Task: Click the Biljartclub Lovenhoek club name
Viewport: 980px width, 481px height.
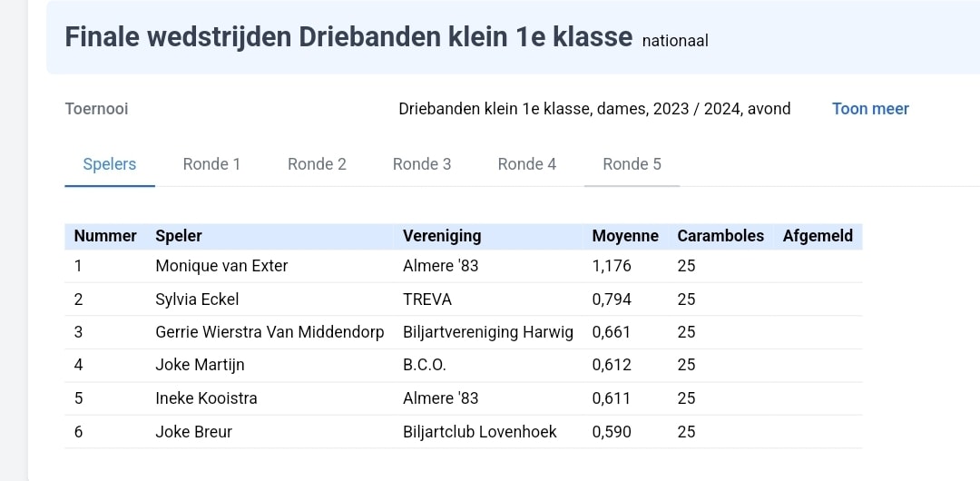Action: [x=480, y=432]
